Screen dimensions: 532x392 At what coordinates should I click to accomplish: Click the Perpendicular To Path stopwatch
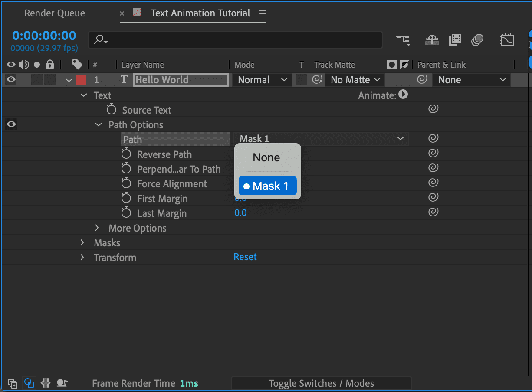126,168
